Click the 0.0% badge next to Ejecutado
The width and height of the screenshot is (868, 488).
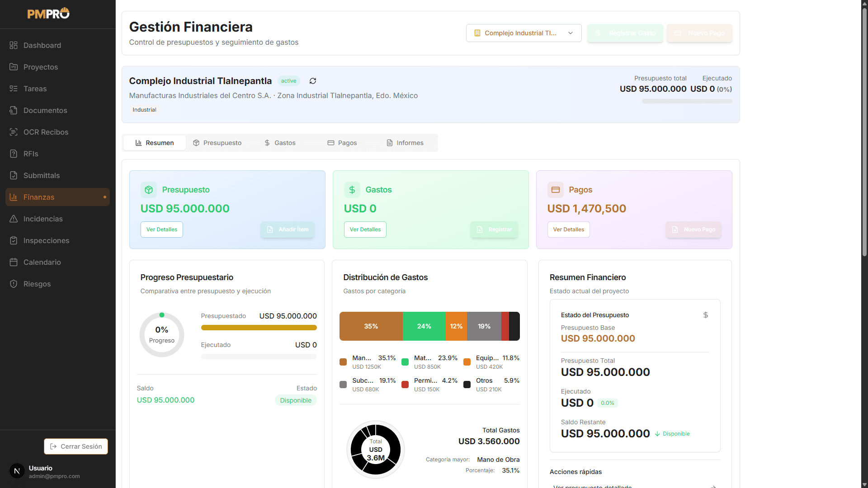point(607,403)
